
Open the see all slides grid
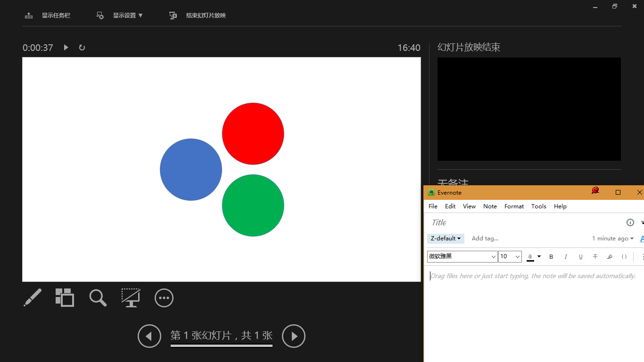[x=65, y=297]
